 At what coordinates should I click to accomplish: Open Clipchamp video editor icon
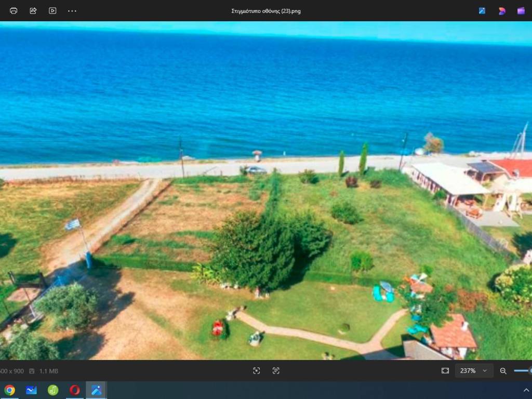coord(521,10)
